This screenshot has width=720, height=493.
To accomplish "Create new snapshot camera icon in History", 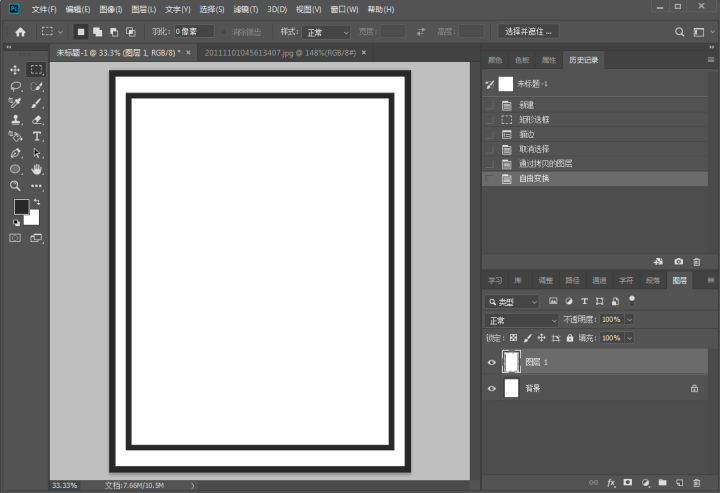I will pyautogui.click(x=678, y=262).
